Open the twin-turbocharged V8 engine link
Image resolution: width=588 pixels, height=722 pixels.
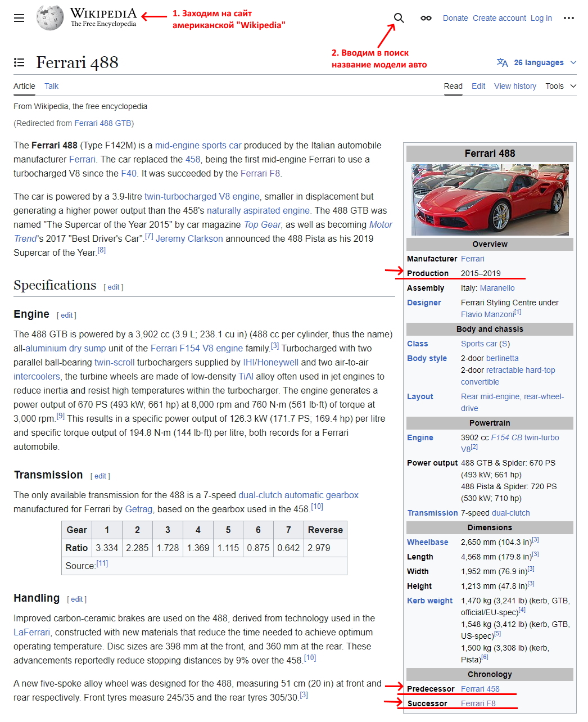[202, 196]
